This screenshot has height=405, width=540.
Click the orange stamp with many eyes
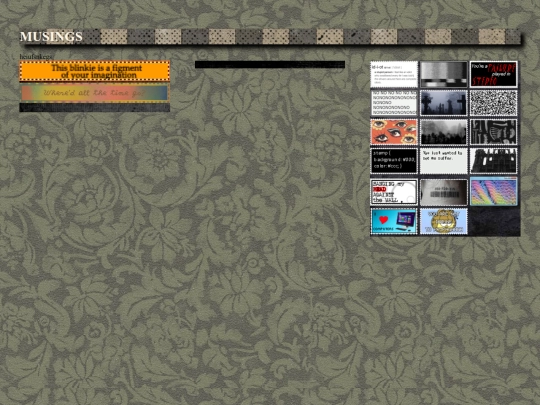tap(394, 132)
